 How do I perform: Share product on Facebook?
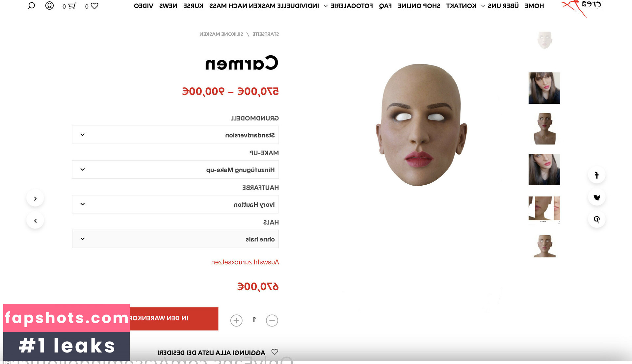click(596, 175)
